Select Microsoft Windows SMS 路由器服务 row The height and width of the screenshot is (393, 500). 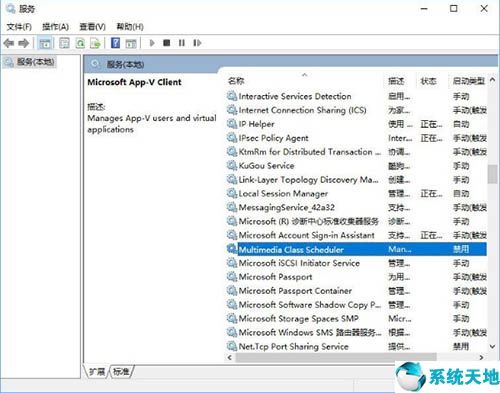tap(356, 332)
